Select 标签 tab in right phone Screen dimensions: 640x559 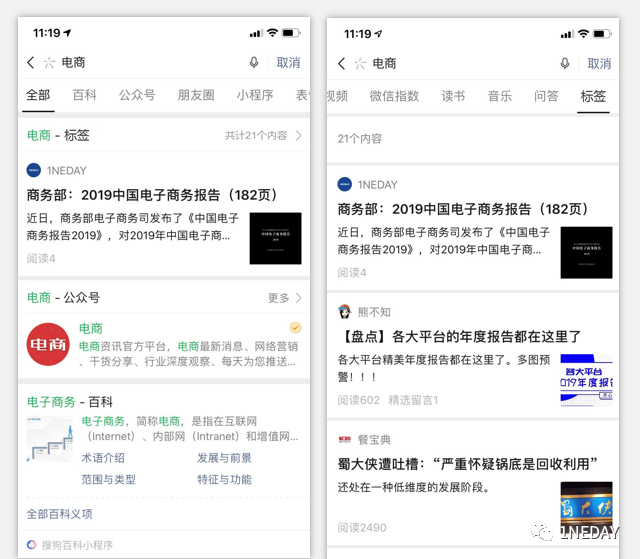coord(593,96)
